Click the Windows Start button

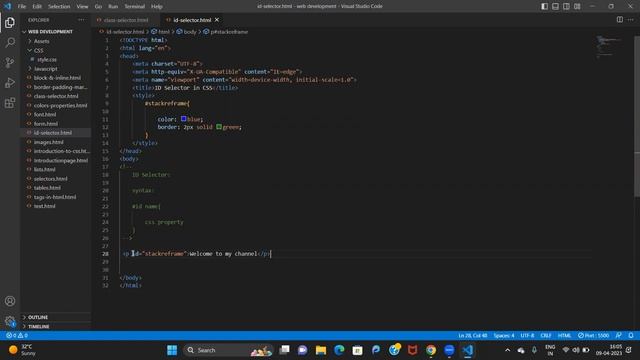(172, 350)
